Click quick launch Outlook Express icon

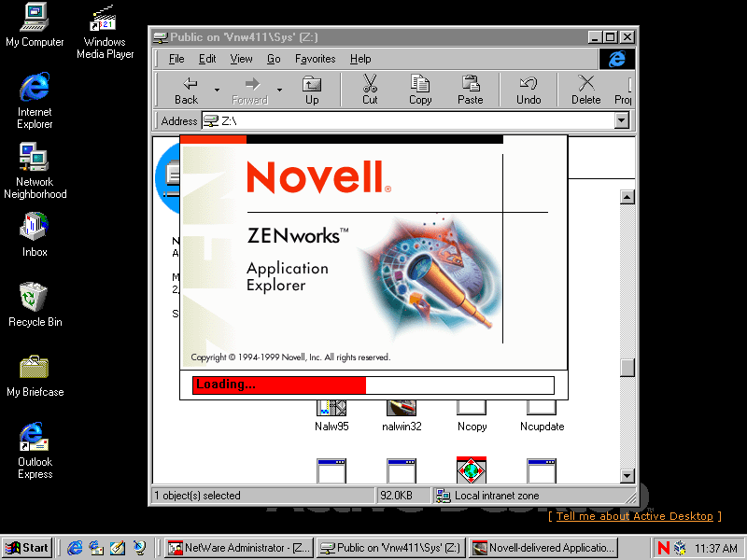96,548
